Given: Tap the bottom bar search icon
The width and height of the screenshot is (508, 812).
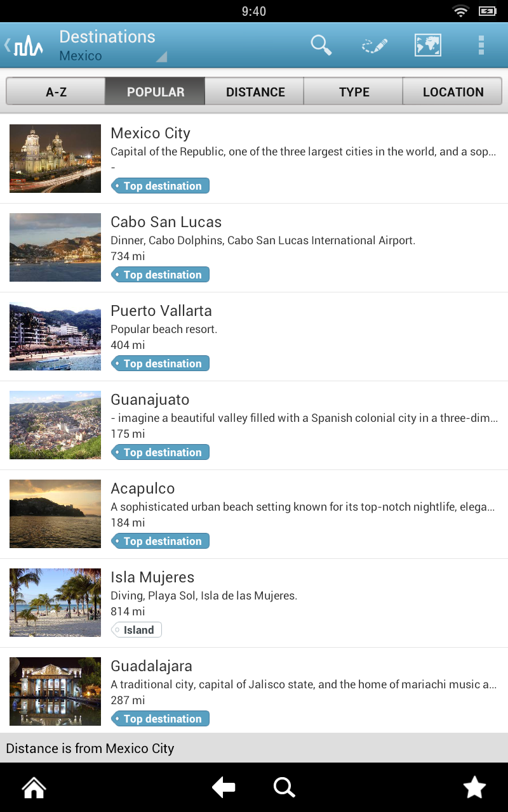Looking at the screenshot, I should (284, 788).
